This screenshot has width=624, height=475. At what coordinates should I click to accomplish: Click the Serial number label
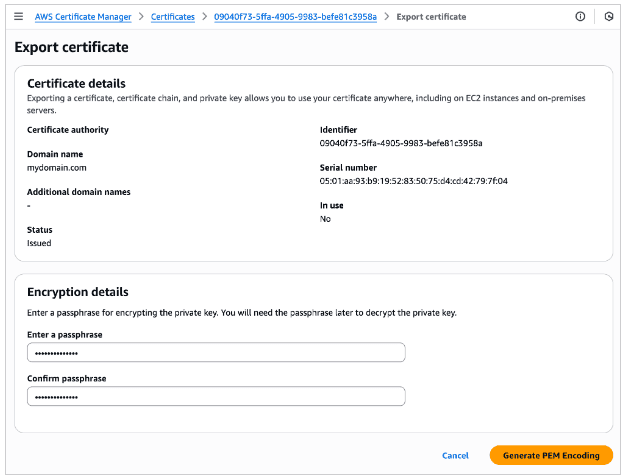tap(348, 167)
